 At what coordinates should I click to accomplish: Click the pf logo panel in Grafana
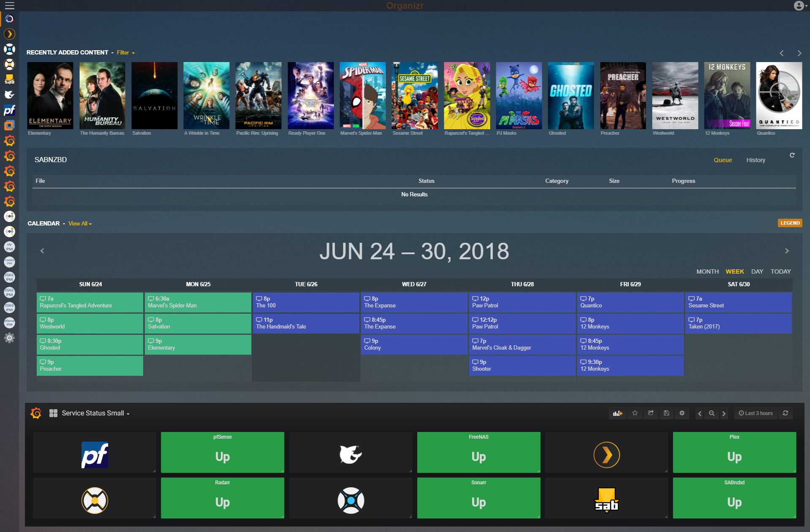click(x=95, y=452)
